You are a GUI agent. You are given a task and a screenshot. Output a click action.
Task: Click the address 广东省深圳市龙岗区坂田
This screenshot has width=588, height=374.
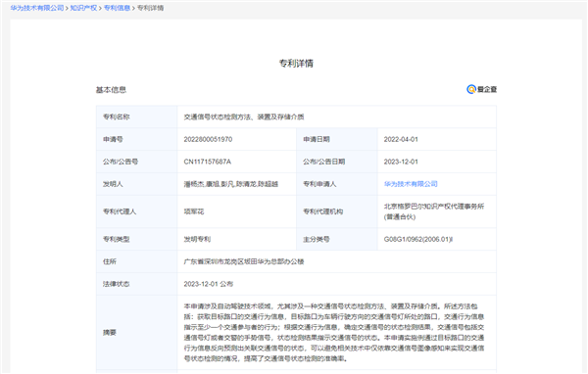point(244,261)
